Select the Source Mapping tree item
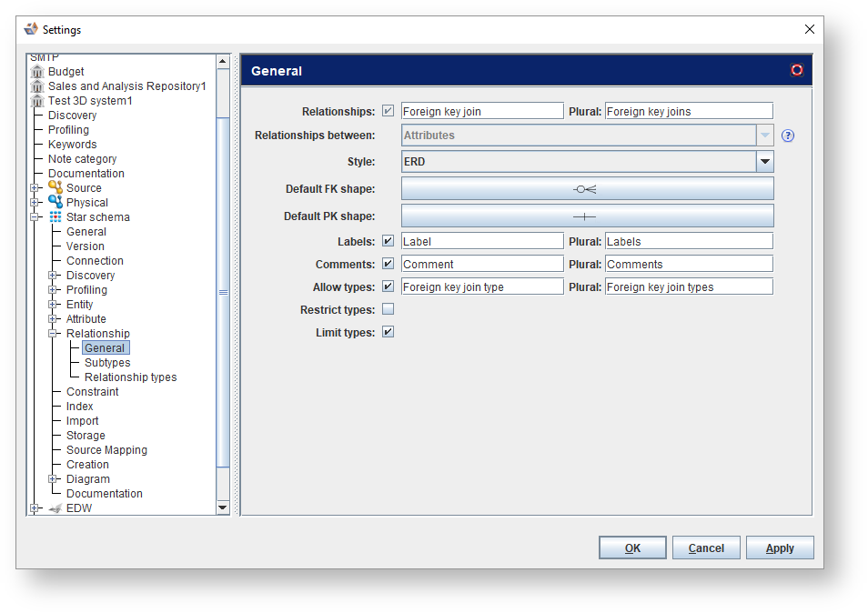This screenshot has height=613, width=868. tap(106, 450)
